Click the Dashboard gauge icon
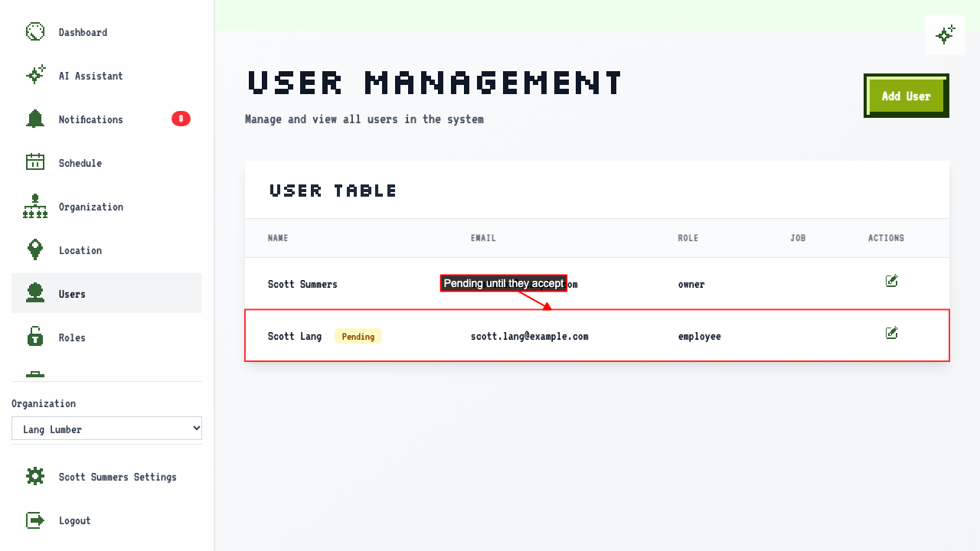980x551 pixels. coord(35,32)
